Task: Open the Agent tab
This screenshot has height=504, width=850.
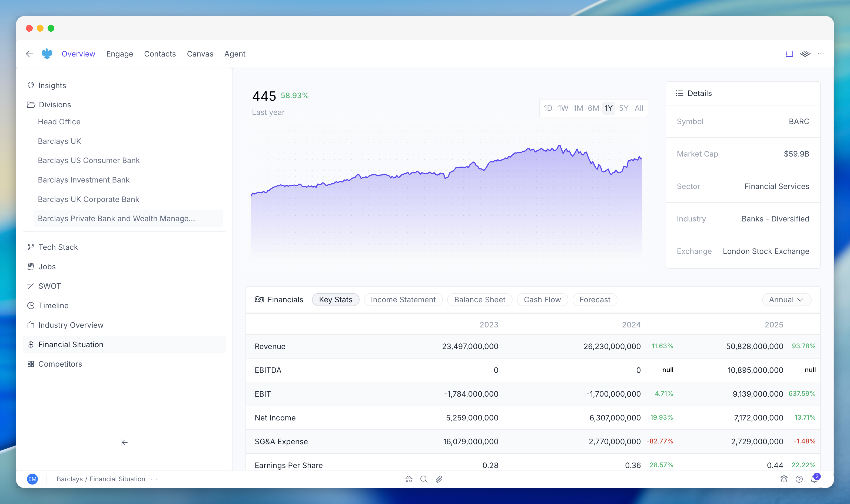Action: pos(235,54)
